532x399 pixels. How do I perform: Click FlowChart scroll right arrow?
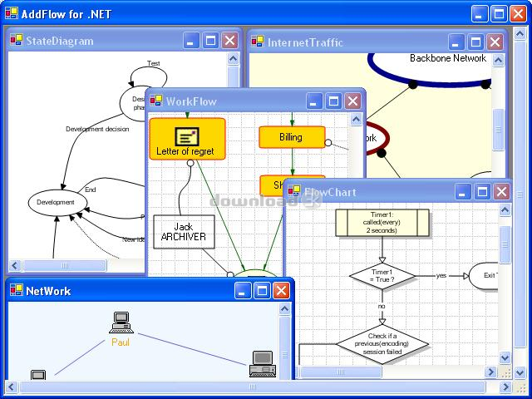[490, 372]
